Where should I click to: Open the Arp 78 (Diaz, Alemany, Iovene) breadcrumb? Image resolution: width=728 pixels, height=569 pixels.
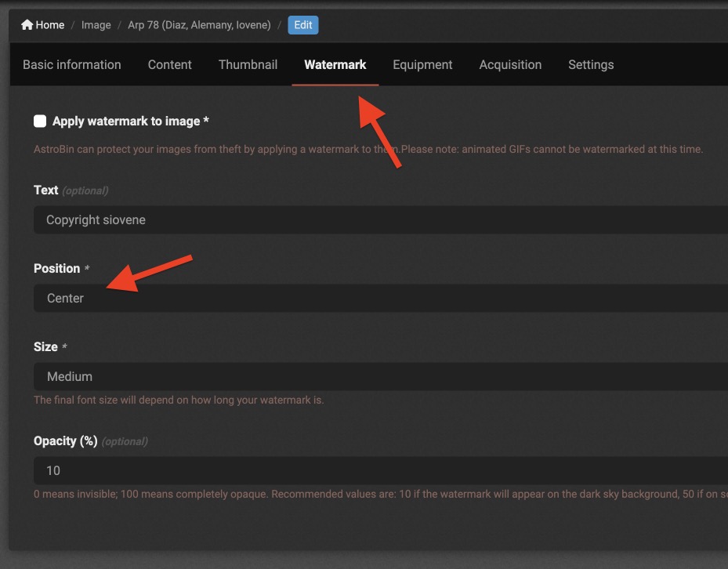pos(199,25)
